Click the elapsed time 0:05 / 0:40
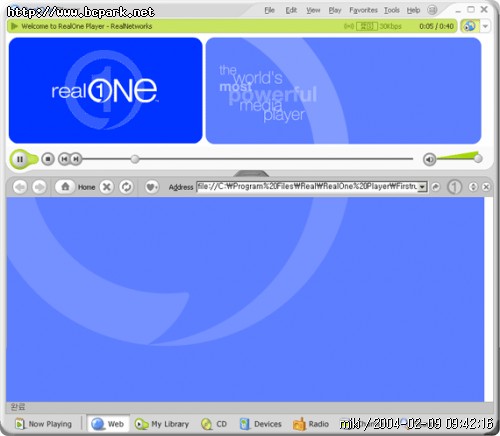Viewport: 500px width, 436px height. point(436,26)
